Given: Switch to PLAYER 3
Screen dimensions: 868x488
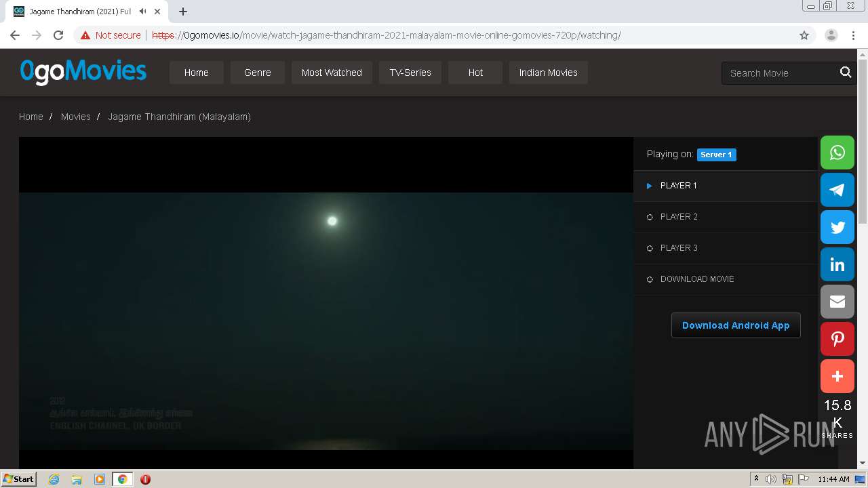Looking at the screenshot, I should (726, 248).
